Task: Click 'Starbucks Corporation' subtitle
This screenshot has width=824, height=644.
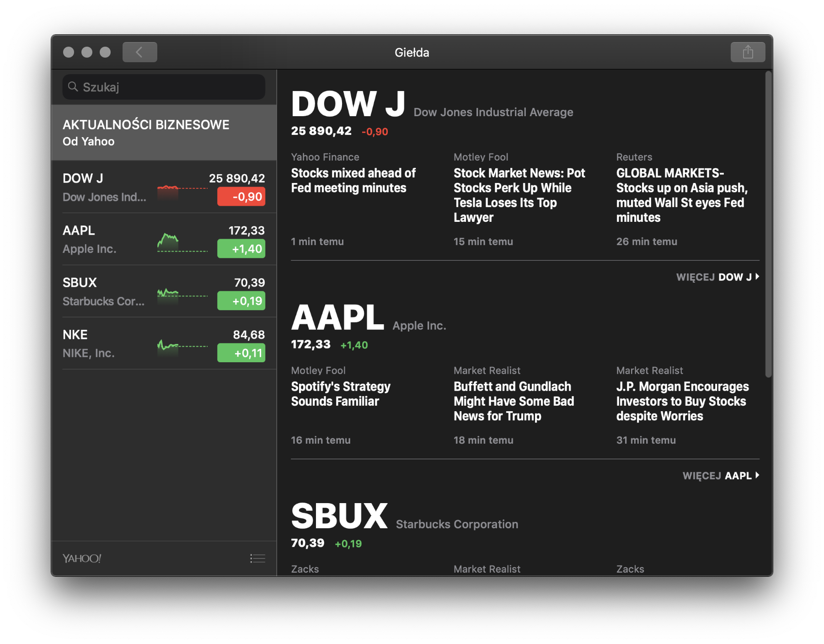Action: 457,524
